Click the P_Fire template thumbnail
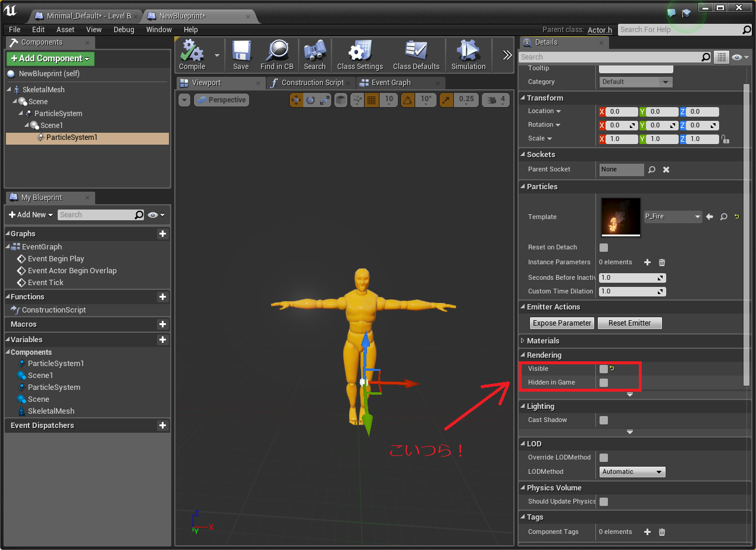Image resolution: width=756 pixels, height=550 pixels. click(621, 217)
